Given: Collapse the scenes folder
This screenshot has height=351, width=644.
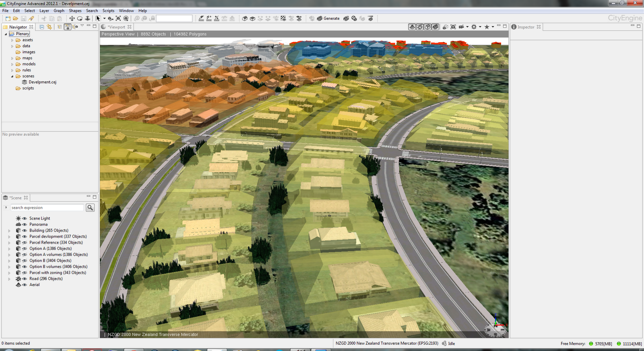Looking at the screenshot, I should pos(12,76).
